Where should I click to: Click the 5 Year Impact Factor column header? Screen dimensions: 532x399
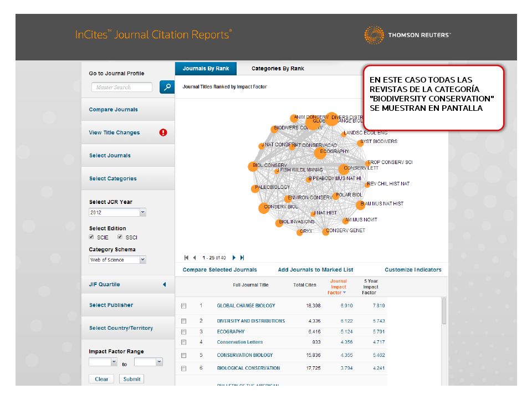(370, 287)
